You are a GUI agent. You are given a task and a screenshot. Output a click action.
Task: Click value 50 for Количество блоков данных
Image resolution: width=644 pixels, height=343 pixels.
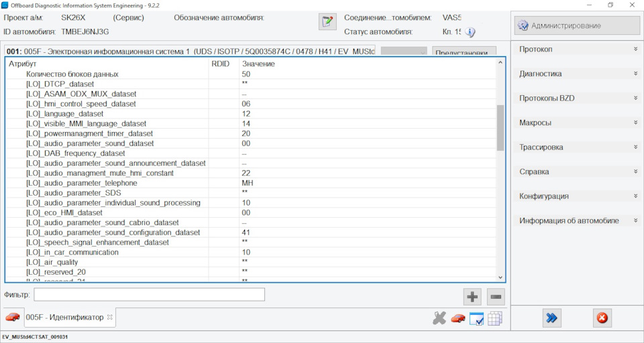246,74
